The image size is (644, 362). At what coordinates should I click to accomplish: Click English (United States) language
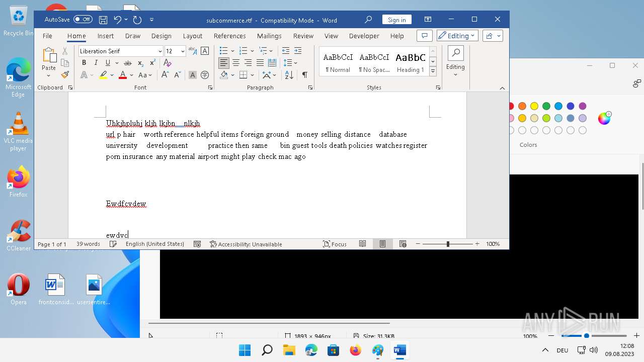coord(155,244)
